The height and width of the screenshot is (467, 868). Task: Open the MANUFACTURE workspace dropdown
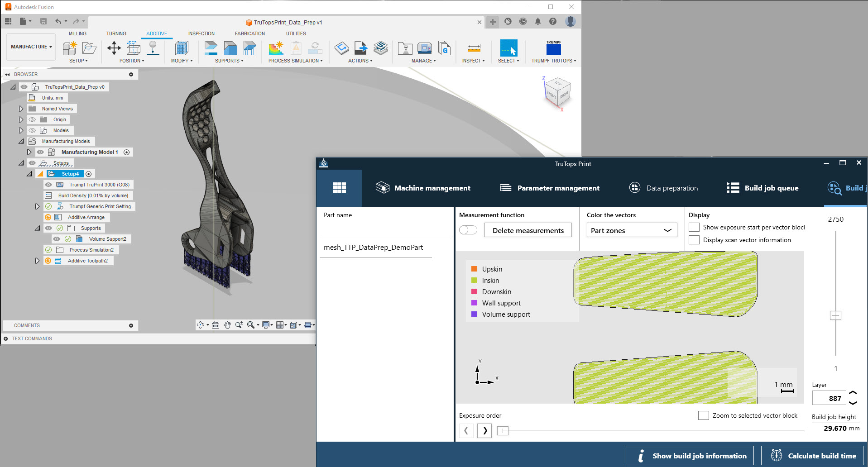click(x=31, y=47)
